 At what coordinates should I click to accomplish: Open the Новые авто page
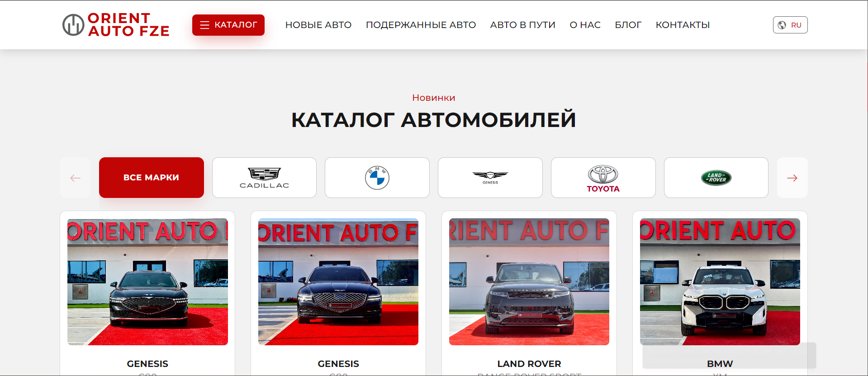pos(318,25)
